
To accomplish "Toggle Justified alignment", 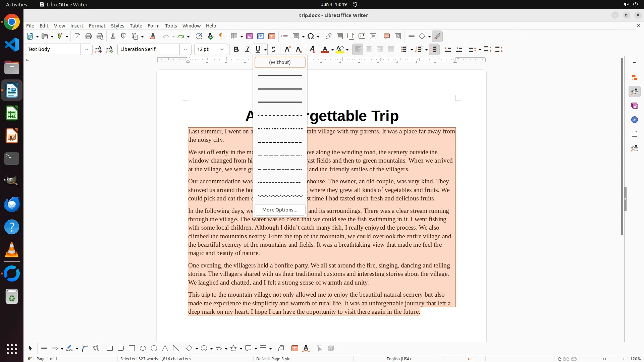I will click(x=391, y=49).
